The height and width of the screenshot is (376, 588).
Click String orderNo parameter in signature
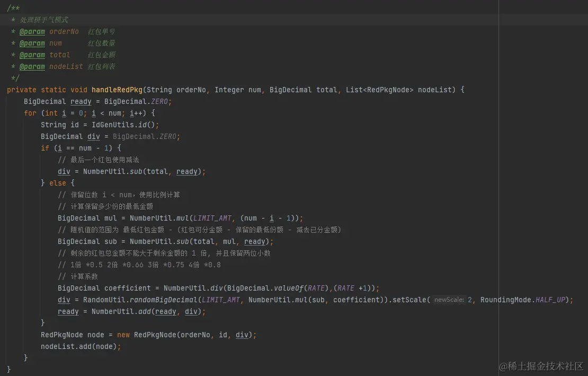tap(176, 90)
